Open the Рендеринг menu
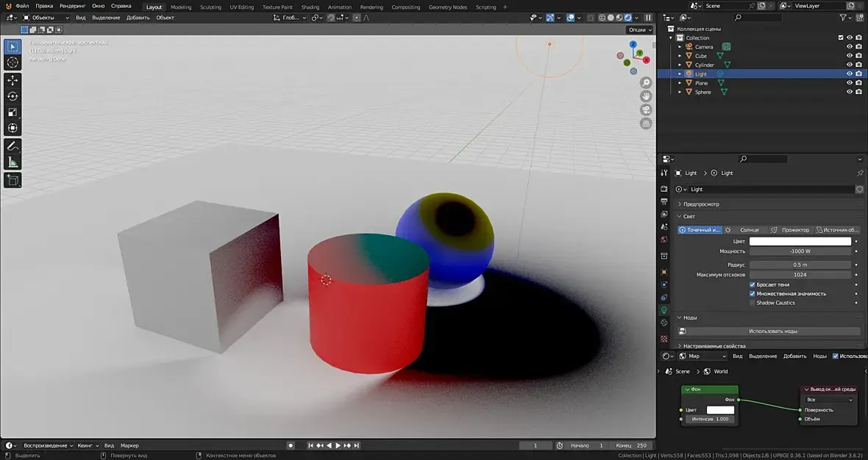This screenshot has height=460, width=868. 72,6
